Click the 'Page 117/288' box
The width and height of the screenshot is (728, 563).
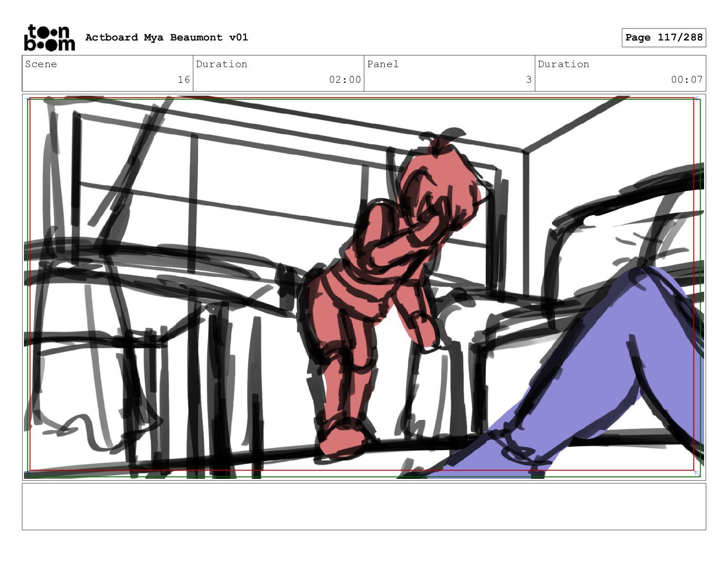coord(664,38)
